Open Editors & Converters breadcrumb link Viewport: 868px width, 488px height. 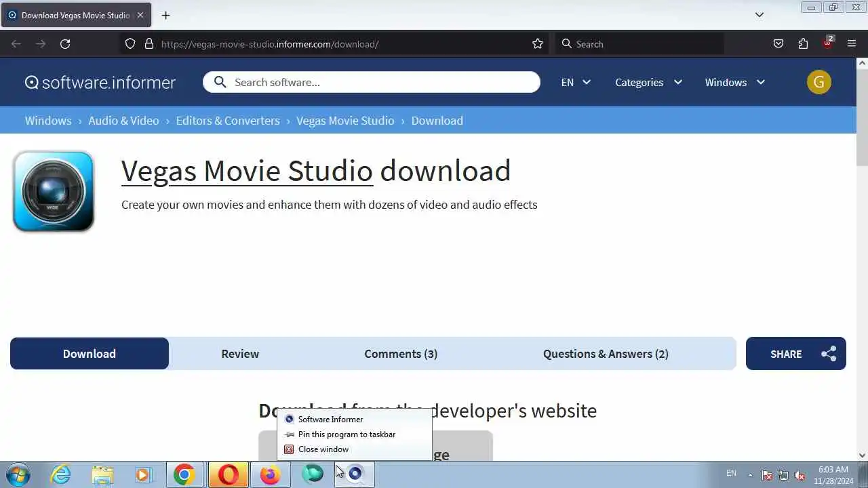pos(228,121)
